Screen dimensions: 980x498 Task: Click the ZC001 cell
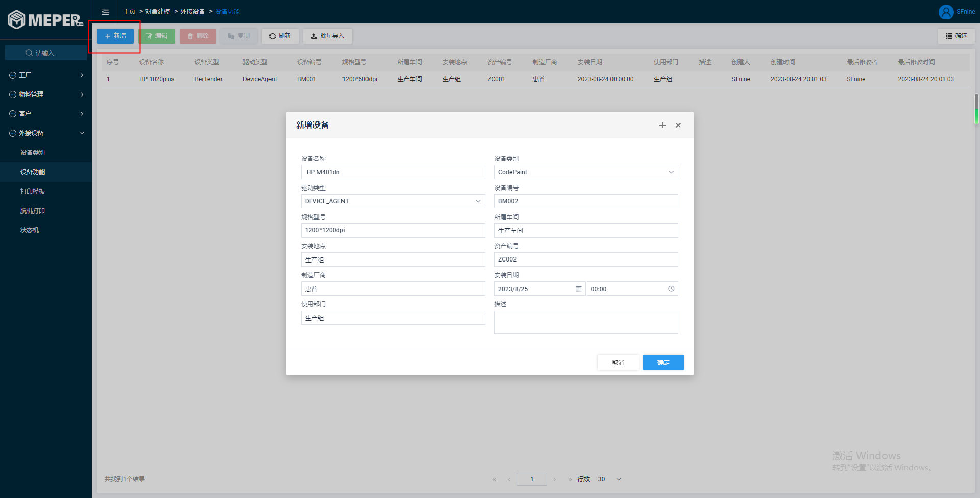[x=496, y=79]
